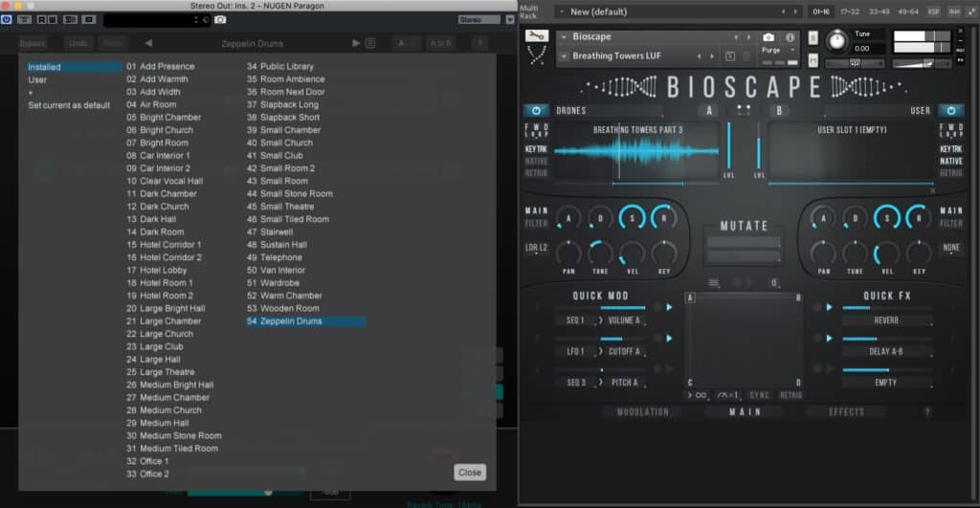Viewport: 980px width, 508px height.
Task: Click the R read automation icon in Paragon
Action: click(41, 19)
